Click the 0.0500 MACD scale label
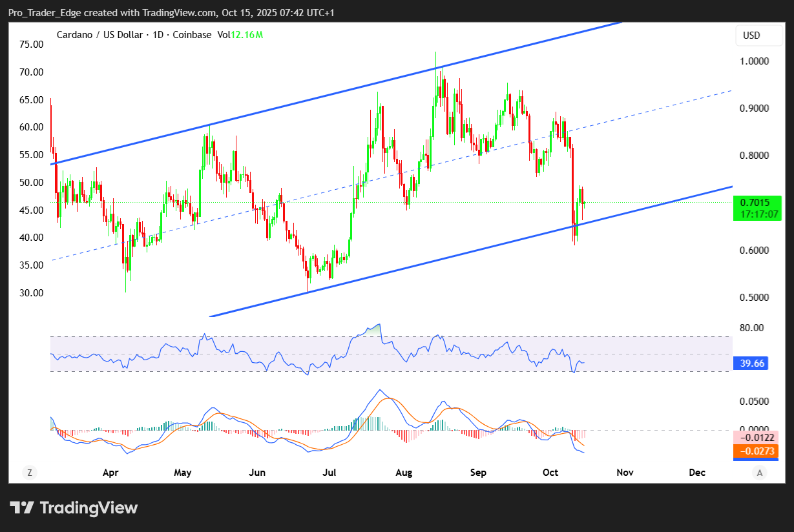The width and height of the screenshot is (794, 532). coord(754,402)
